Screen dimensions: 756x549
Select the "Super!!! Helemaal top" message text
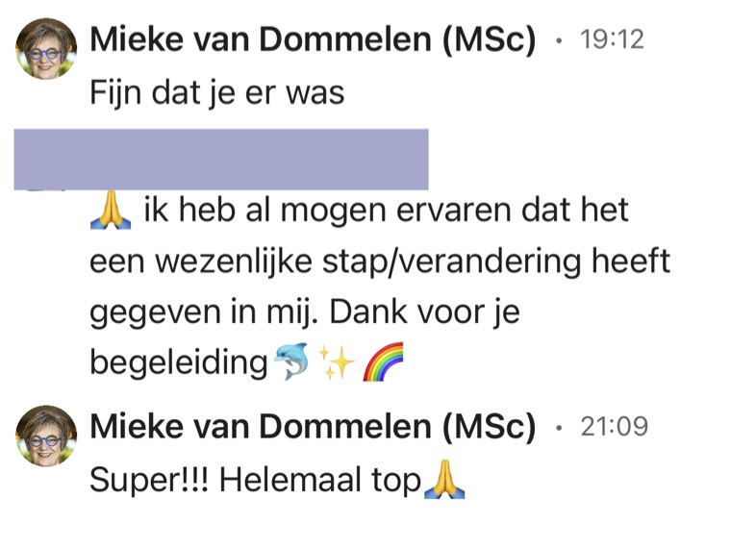pos(255,480)
